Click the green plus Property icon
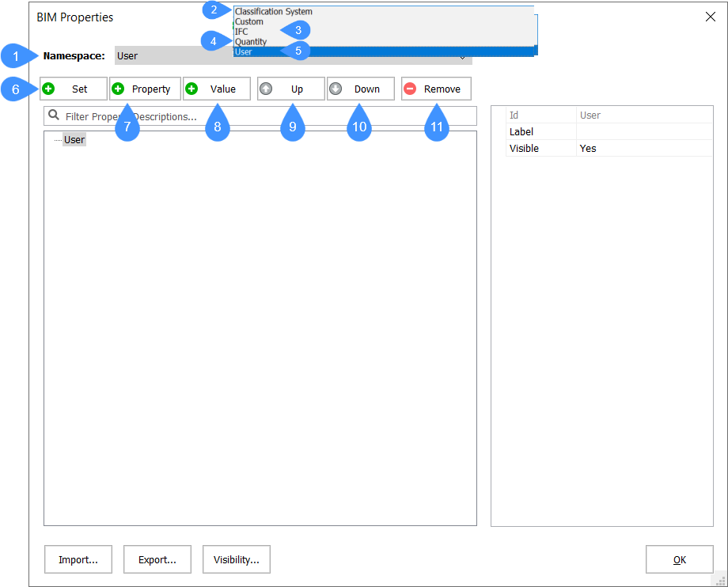 (118, 89)
